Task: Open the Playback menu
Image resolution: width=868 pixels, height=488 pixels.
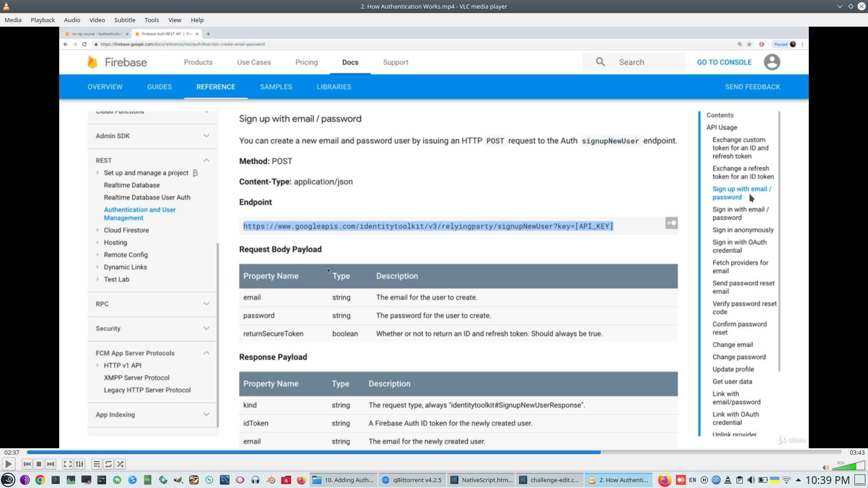Action: point(42,20)
